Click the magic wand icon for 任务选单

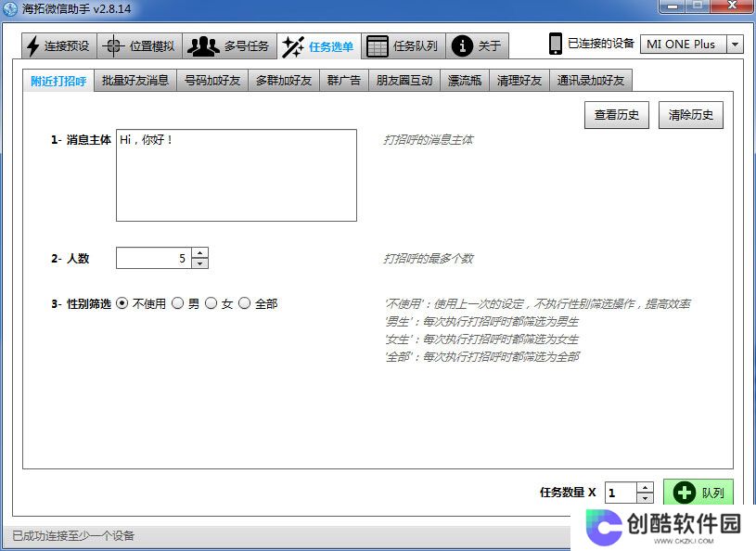coord(293,46)
